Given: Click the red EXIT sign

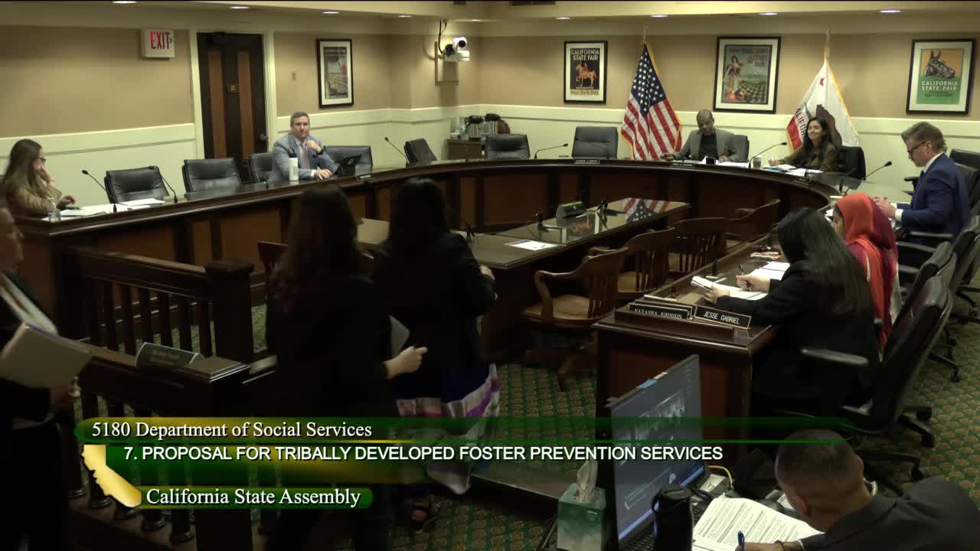Looking at the screenshot, I should click(158, 44).
